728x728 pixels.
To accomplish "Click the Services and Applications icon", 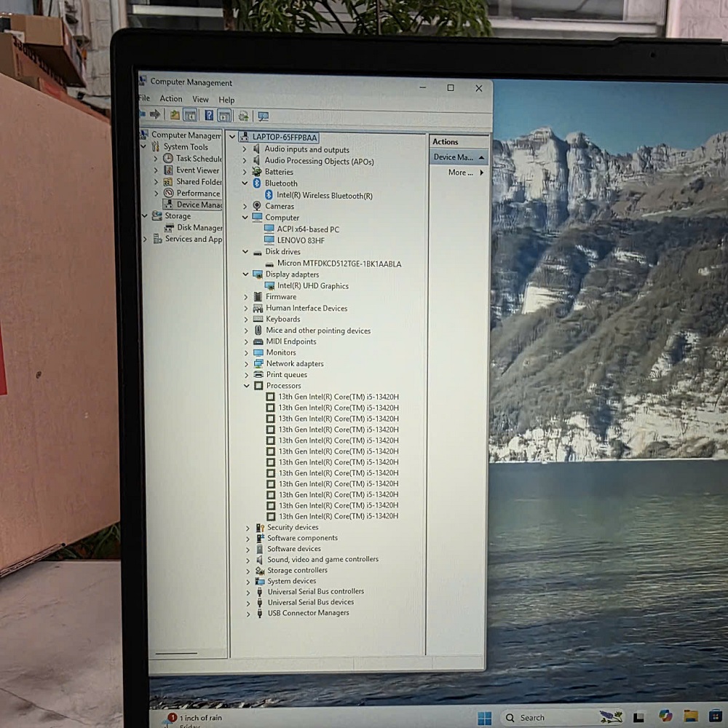I will [x=158, y=239].
